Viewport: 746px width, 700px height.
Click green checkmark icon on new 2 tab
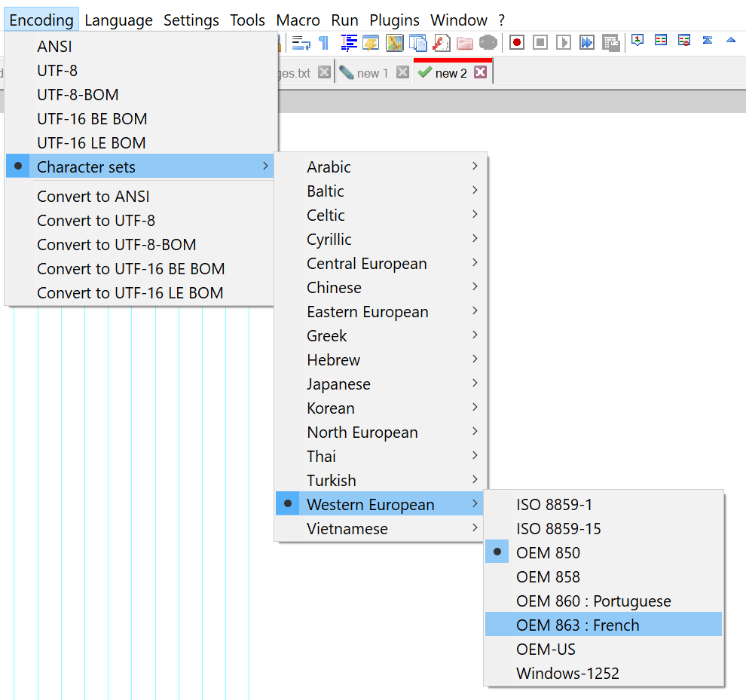coord(424,72)
